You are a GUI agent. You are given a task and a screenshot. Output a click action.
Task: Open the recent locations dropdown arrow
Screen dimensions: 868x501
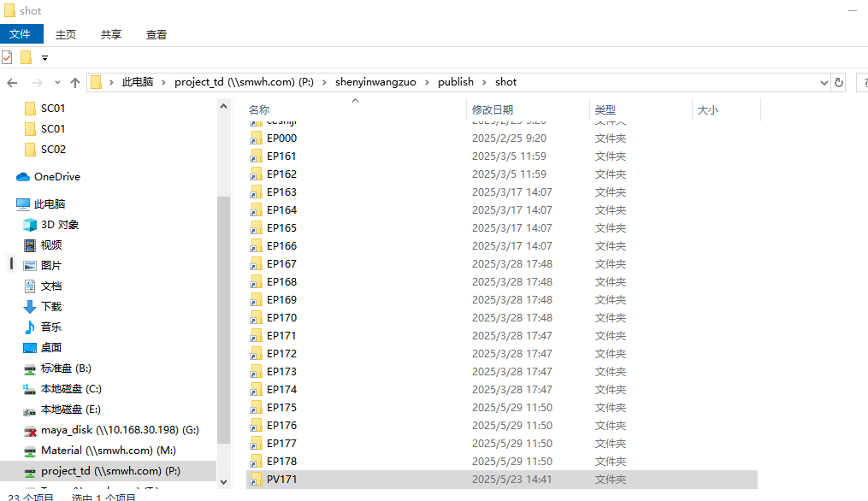pos(57,83)
